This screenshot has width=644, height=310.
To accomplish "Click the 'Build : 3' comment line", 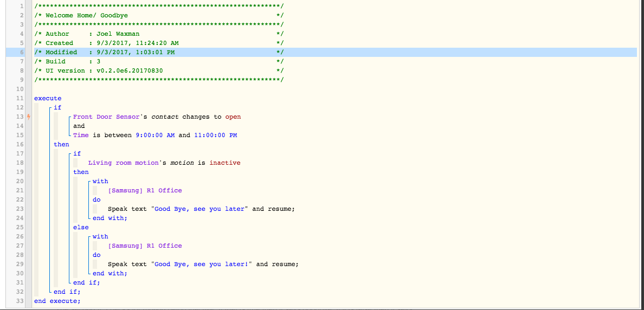I will pos(159,61).
